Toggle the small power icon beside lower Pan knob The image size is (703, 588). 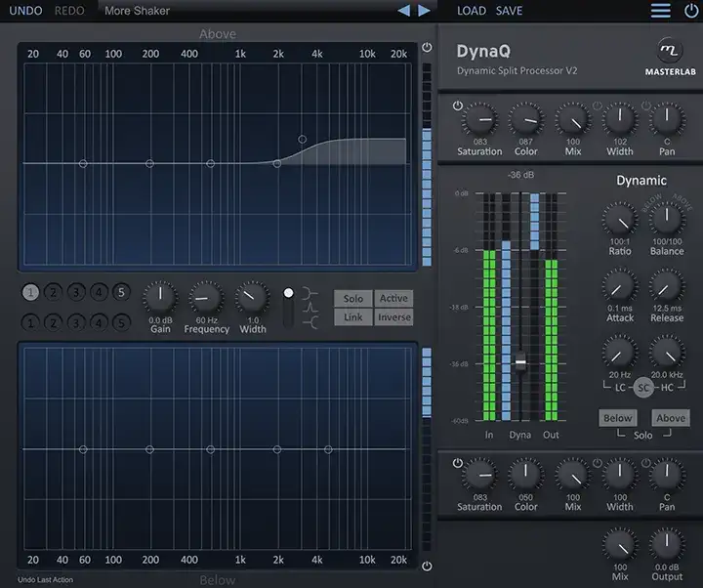pyautogui.click(x=645, y=463)
